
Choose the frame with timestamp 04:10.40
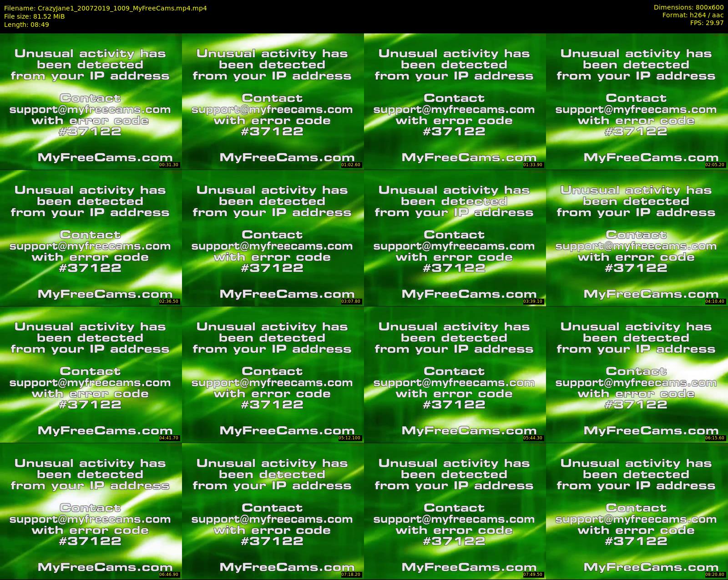(637, 238)
